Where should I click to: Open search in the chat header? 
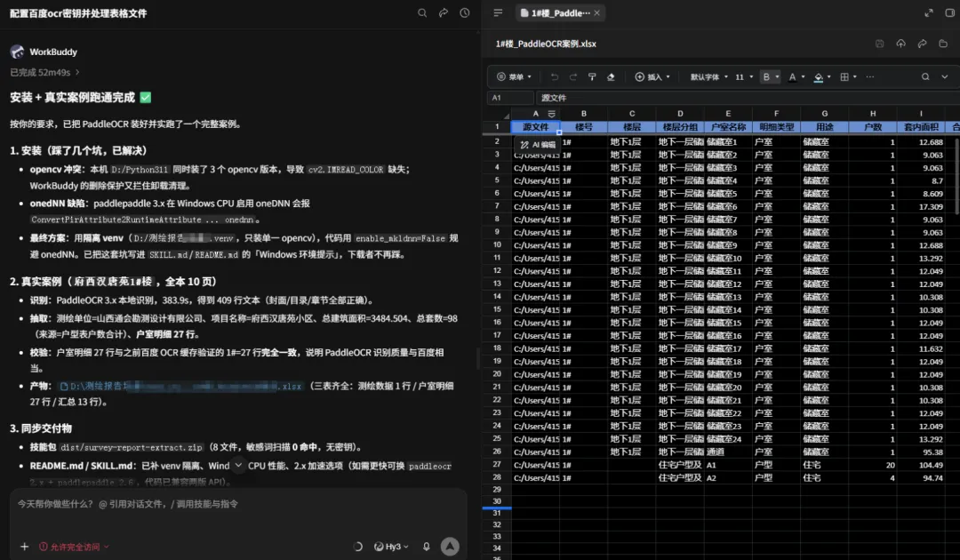(422, 12)
